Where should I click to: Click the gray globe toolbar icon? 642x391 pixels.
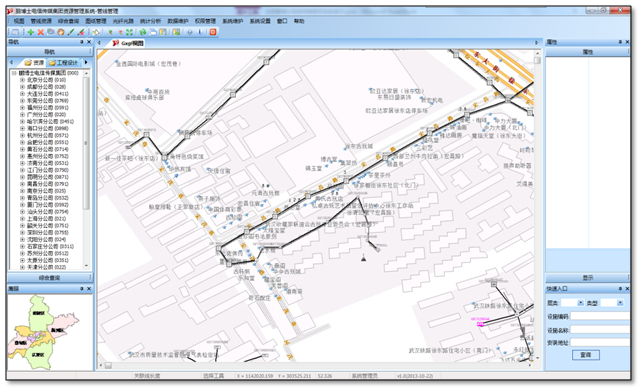coord(190,32)
